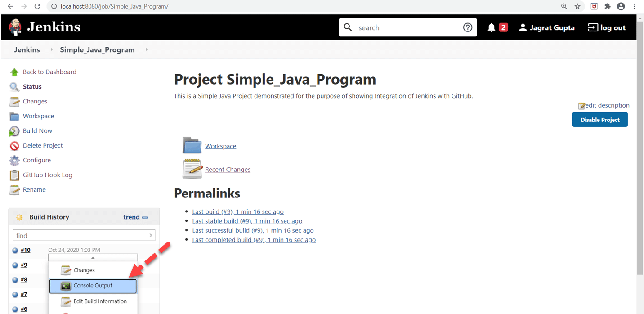Click the magnifier icon in the search box

tap(348, 27)
